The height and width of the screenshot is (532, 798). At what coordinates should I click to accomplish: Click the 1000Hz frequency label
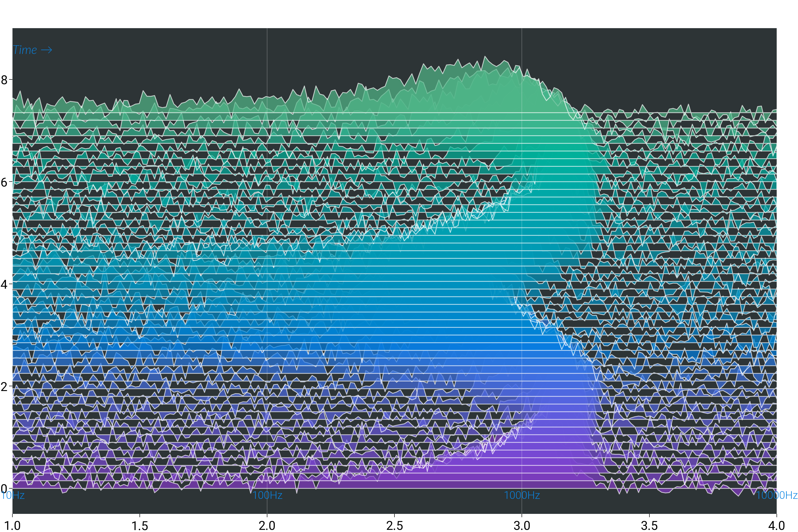pyautogui.click(x=522, y=495)
